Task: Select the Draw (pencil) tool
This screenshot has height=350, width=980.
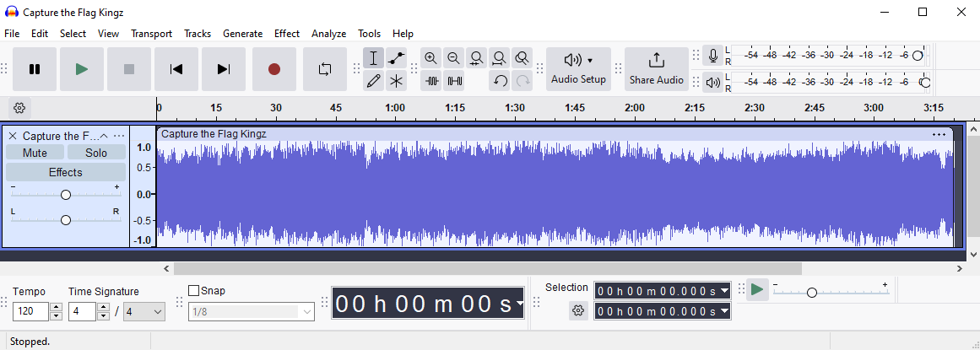Action: click(373, 81)
